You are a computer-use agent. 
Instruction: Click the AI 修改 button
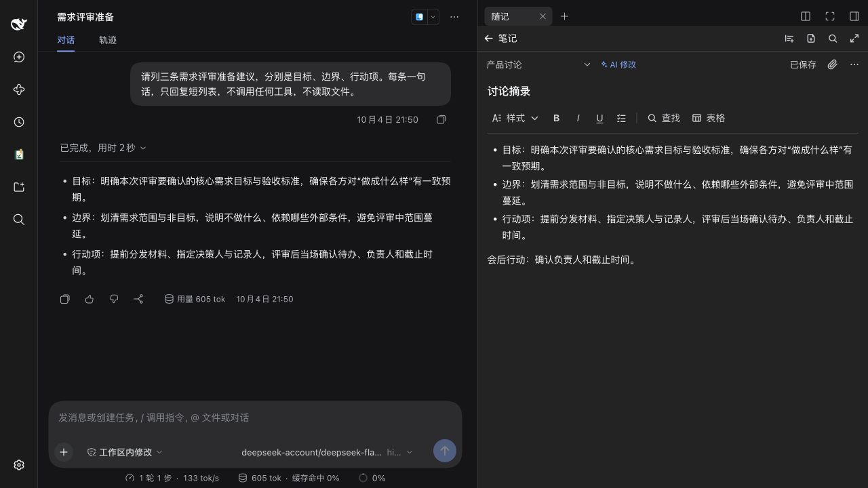618,64
